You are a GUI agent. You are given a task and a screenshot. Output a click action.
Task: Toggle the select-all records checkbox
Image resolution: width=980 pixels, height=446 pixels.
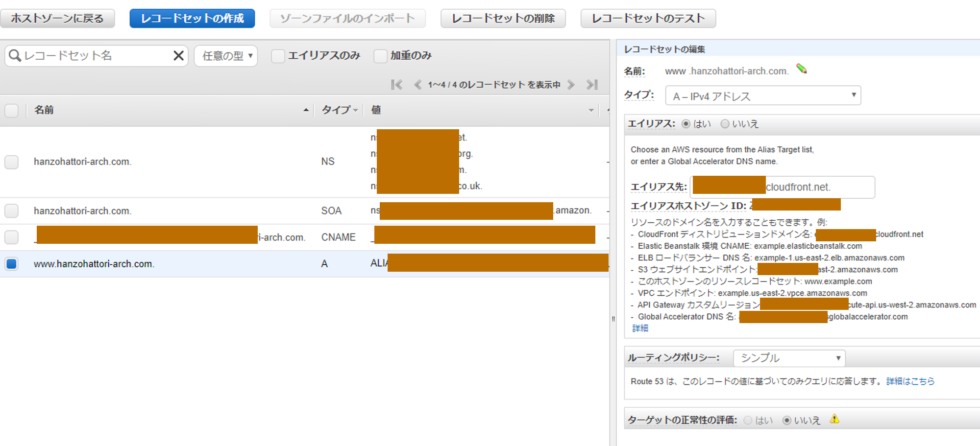(11, 111)
